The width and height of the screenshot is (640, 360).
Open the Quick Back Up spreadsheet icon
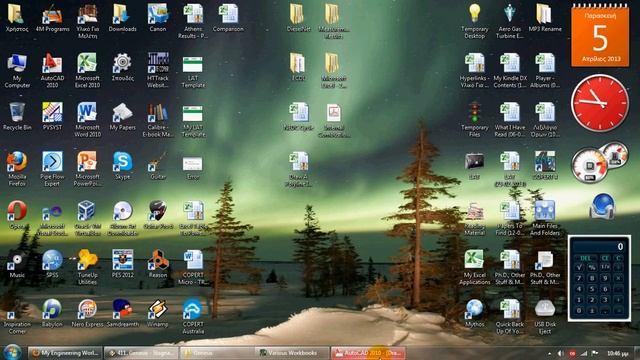[509, 316]
